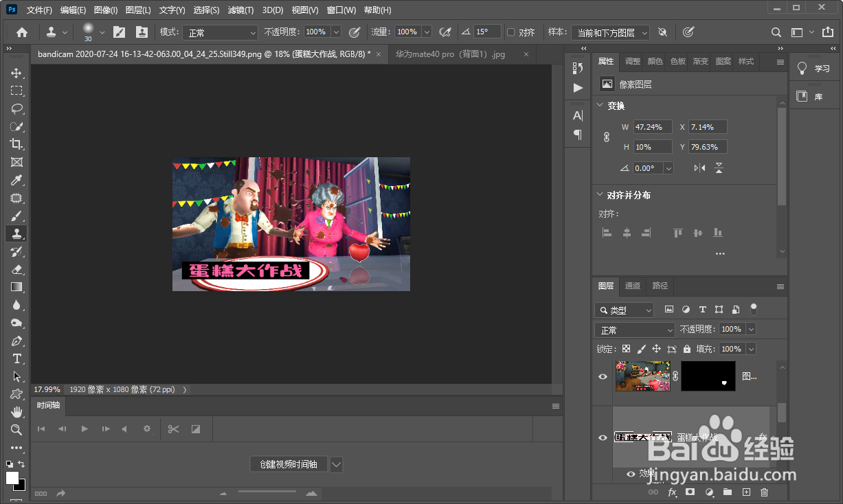Open the share icon at top right
The width and height of the screenshot is (843, 504).
[x=828, y=32]
